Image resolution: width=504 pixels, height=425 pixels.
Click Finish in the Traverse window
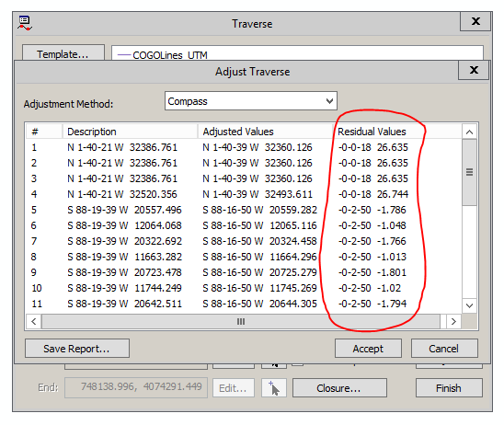tap(449, 387)
